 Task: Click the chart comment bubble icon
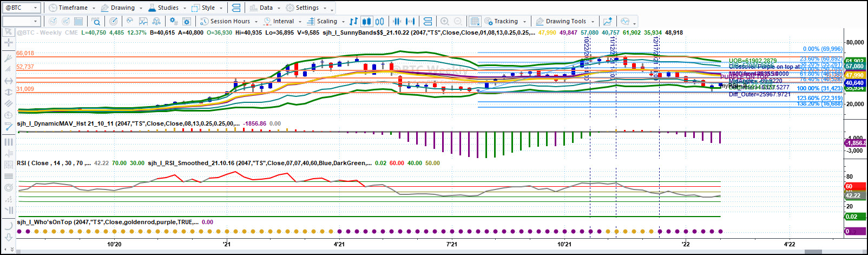625,21
